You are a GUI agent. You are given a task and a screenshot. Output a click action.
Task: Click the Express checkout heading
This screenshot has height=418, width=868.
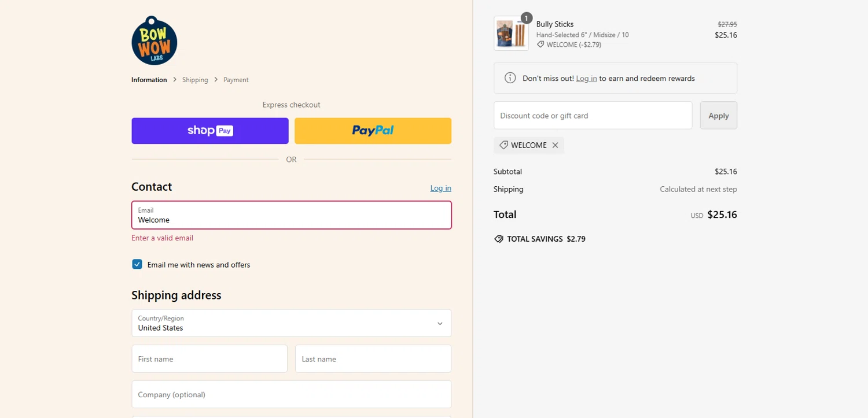[291, 105]
